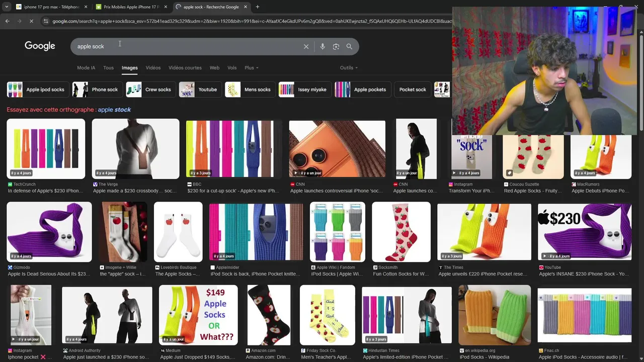
Task: Open Medium $149 Apple Socks image
Action: click(x=198, y=315)
